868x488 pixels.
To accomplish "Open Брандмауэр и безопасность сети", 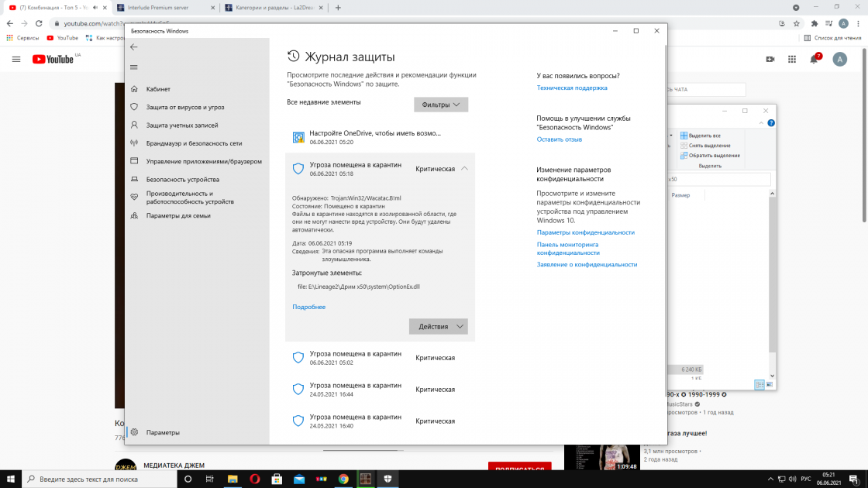I will coord(194,143).
